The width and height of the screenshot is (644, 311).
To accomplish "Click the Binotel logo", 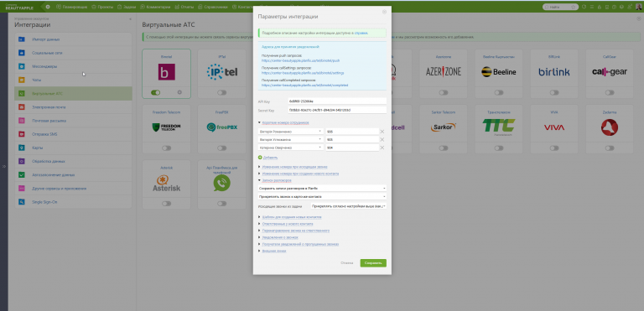I will (166, 71).
